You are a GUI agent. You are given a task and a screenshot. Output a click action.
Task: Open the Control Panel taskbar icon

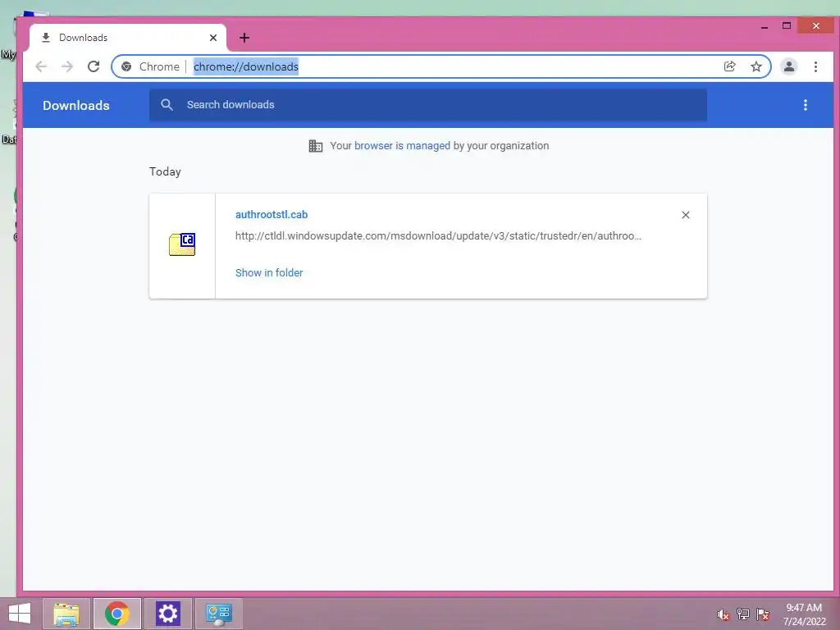click(218, 614)
